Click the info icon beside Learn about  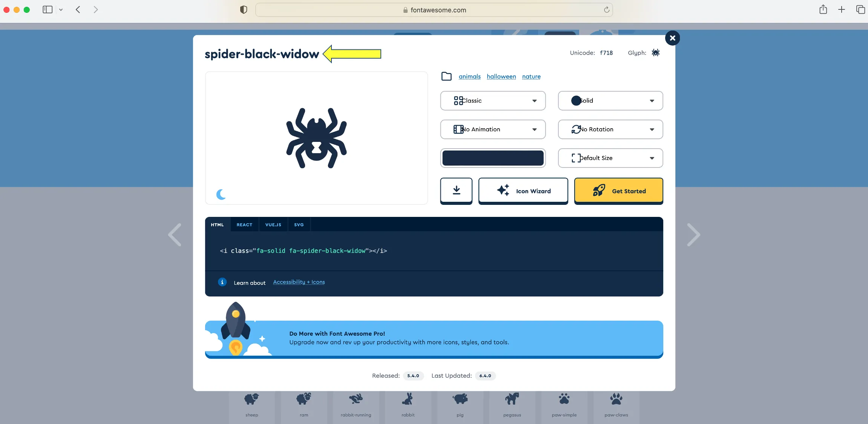222,282
